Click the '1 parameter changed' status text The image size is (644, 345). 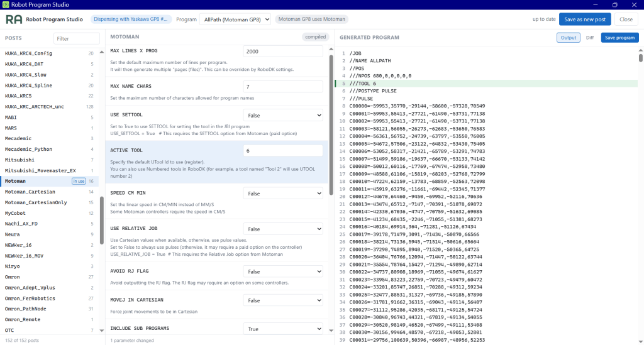click(132, 341)
